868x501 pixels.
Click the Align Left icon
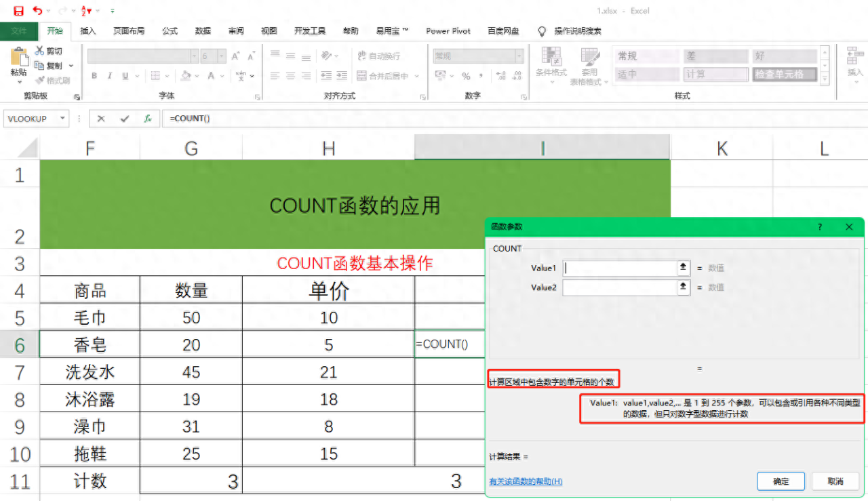pyautogui.click(x=275, y=76)
